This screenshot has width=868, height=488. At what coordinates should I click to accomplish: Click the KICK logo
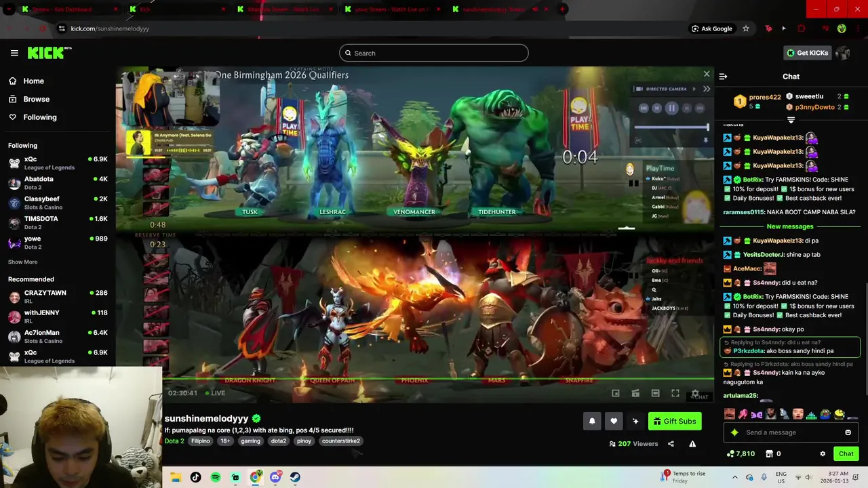49,53
